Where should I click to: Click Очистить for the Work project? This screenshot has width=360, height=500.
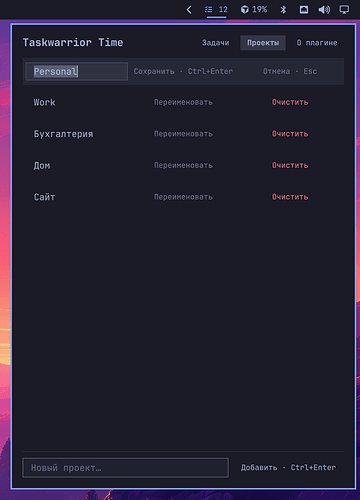[290, 102]
